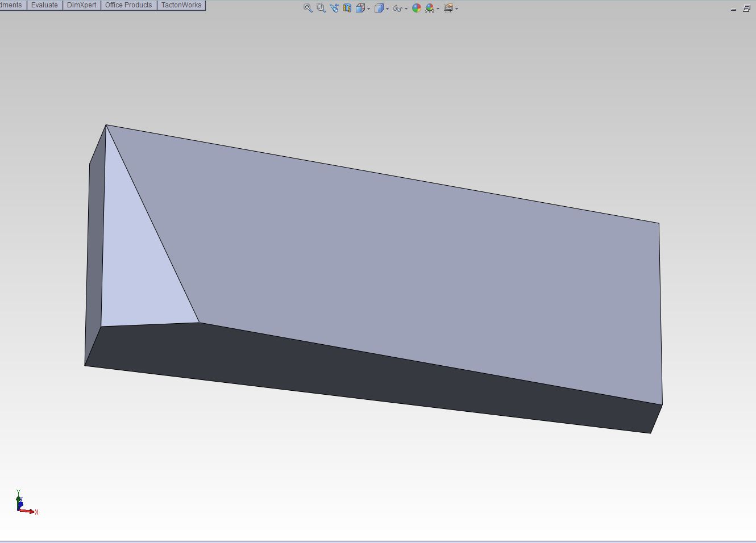Click the View Settings monitor icon
The image size is (756, 543).
pos(448,8)
